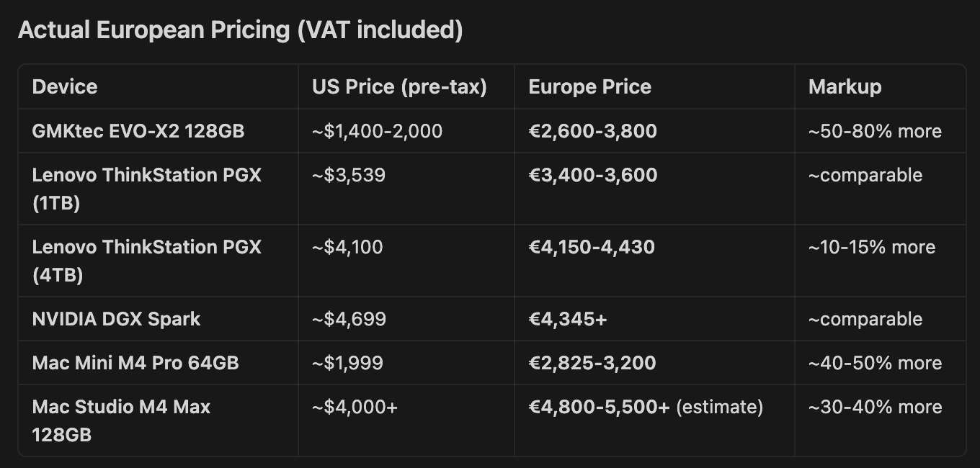
Task: Select the 'Mac Mini M4 Pro 64GB' cell
Action: [135, 363]
